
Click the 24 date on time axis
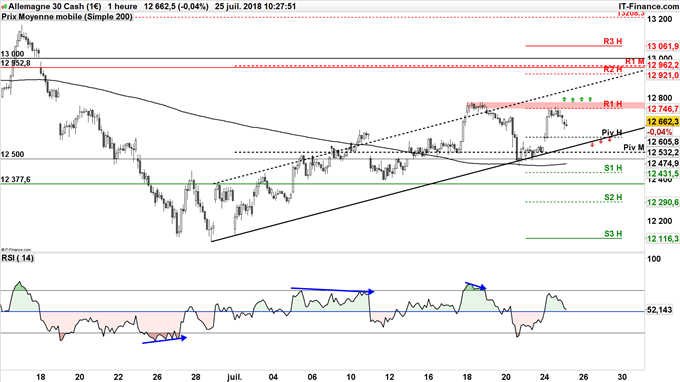pyautogui.click(x=545, y=377)
